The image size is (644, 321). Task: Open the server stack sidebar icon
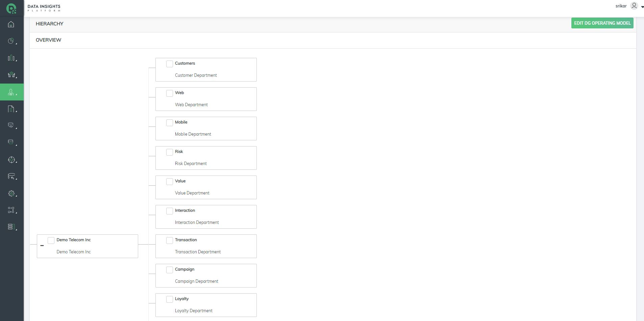(x=11, y=227)
